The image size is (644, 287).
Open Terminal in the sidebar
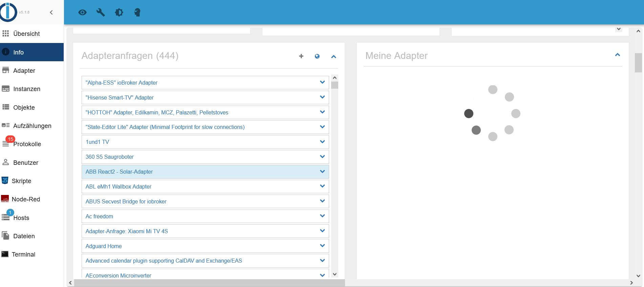[32, 254]
